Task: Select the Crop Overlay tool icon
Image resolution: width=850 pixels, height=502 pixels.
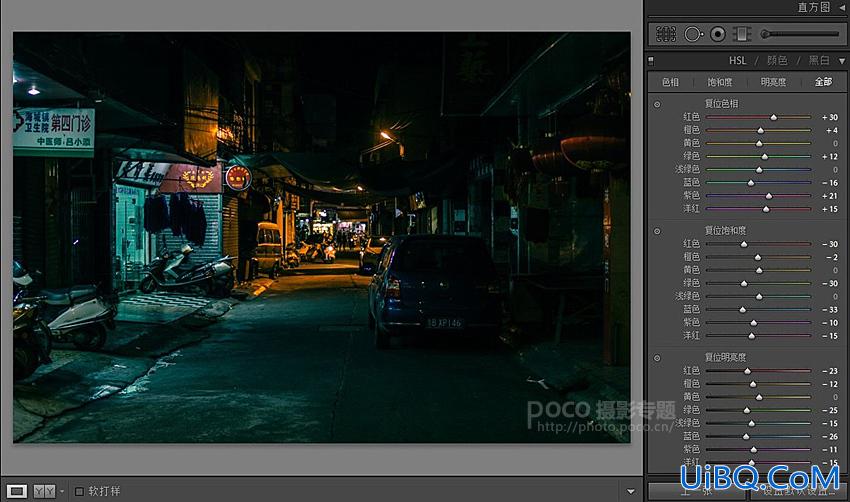Action: 666,34
